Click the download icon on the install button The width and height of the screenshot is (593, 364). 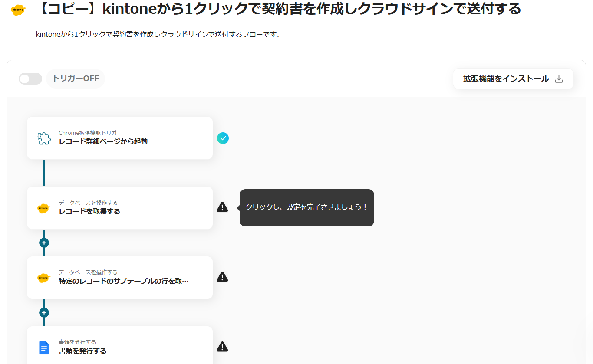559,79
